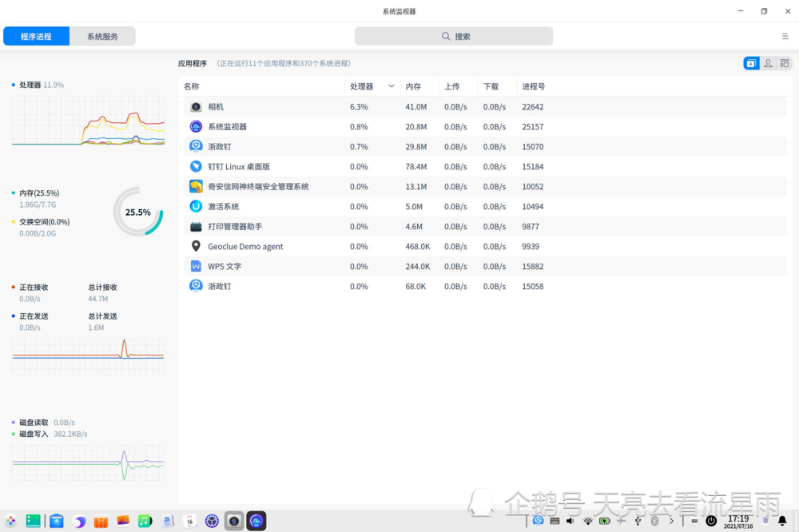Sort by 下载 column header
799x532 pixels.
(491, 86)
